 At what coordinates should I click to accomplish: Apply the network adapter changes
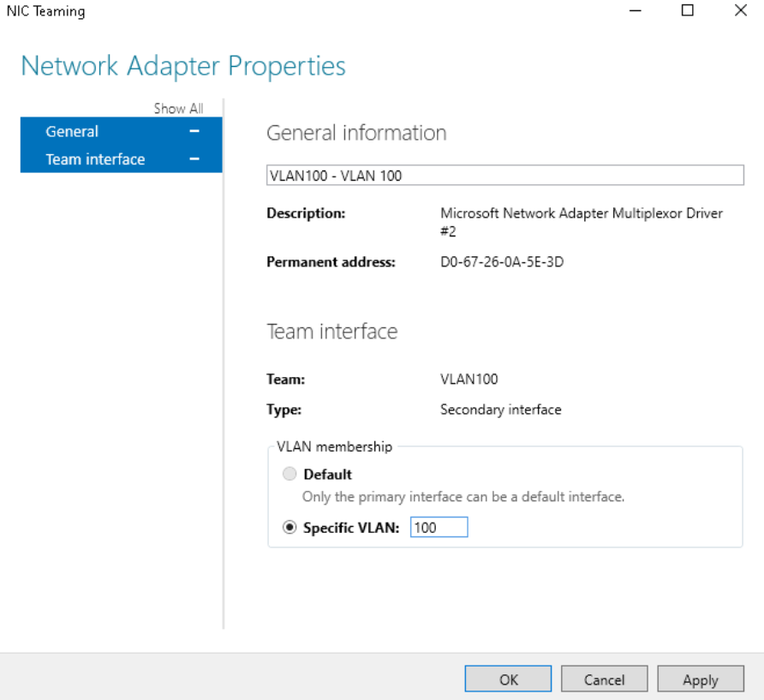[x=700, y=679]
